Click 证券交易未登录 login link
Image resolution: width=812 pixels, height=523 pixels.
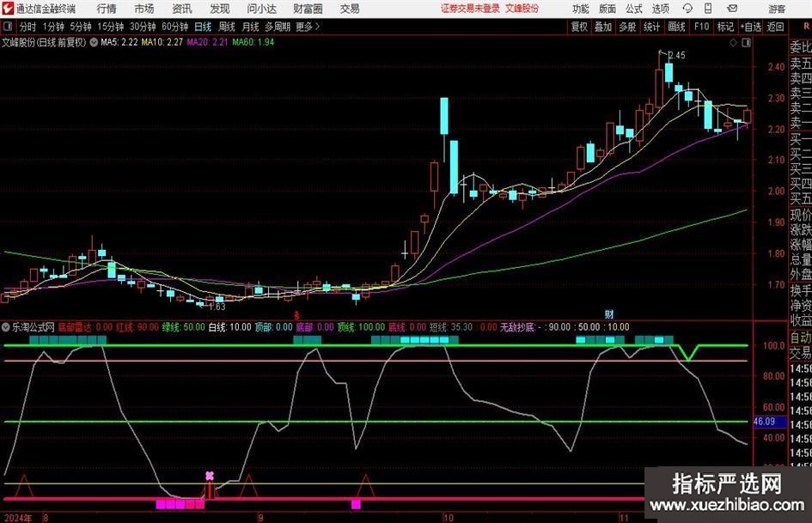[470, 9]
